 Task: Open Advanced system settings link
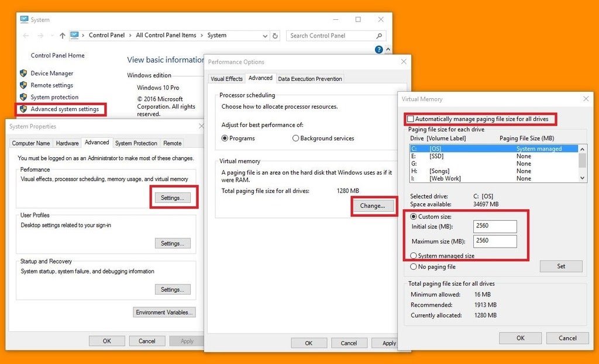tap(64, 109)
